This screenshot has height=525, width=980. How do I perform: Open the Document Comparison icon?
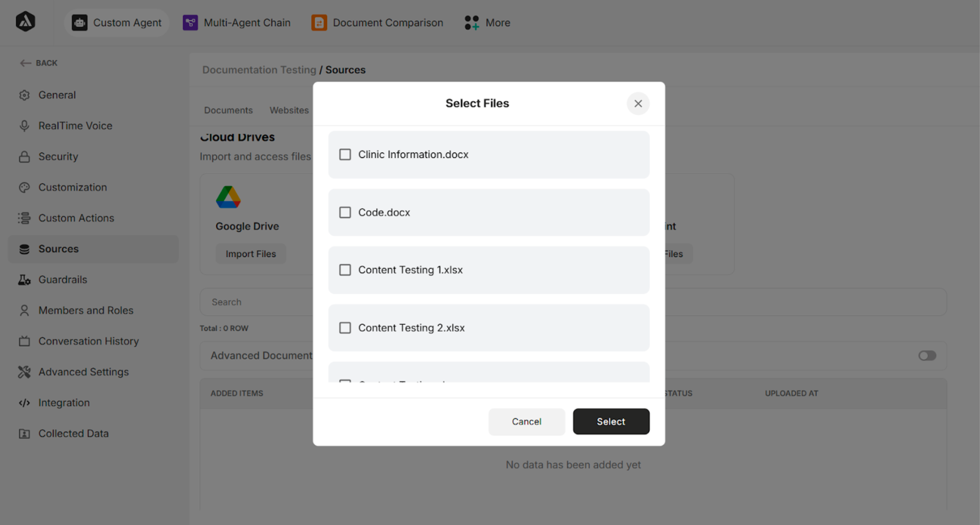tap(318, 22)
